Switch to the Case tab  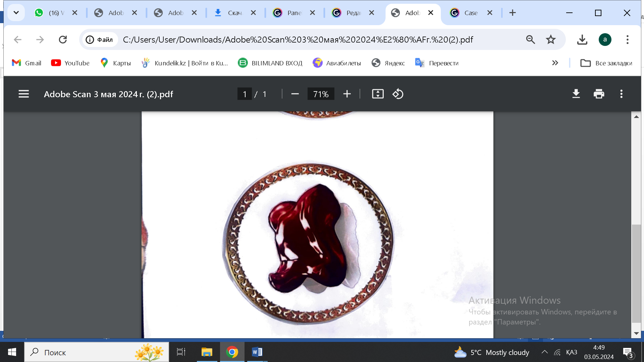(466, 13)
